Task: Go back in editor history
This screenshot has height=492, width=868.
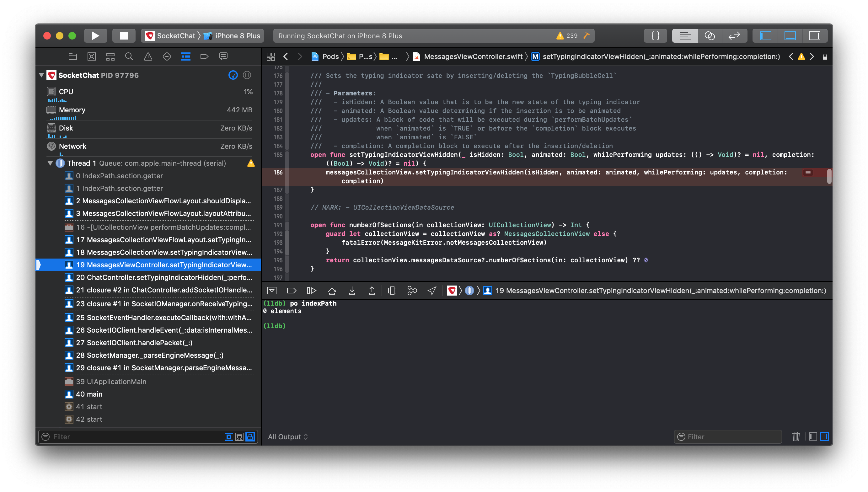Action: pyautogui.click(x=286, y=56)
